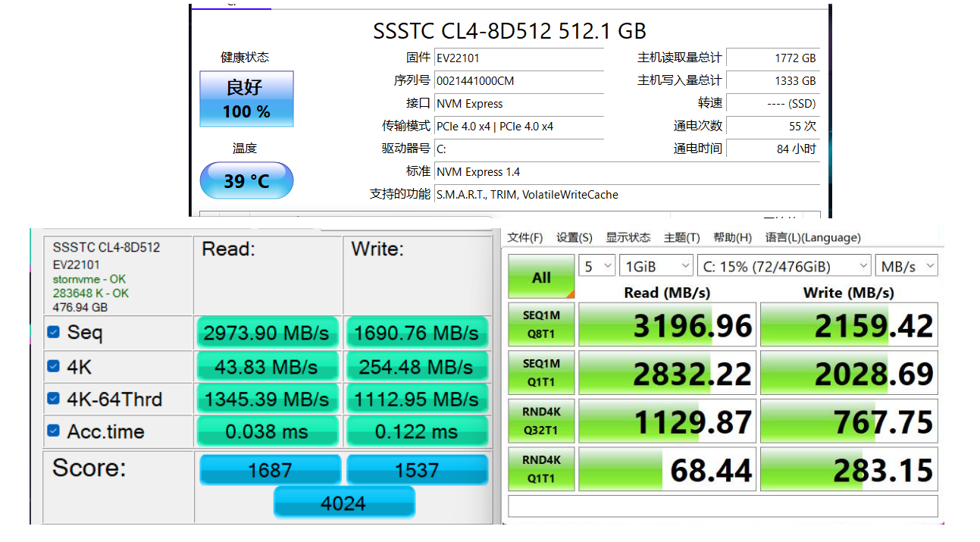Screen dimensions: 980x542
Task: Click the interface field NVM Express
Action: (x=519, y=103)
